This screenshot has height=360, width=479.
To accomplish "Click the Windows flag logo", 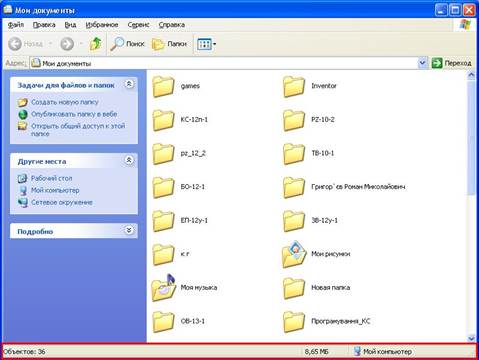I will pos(465,24).
